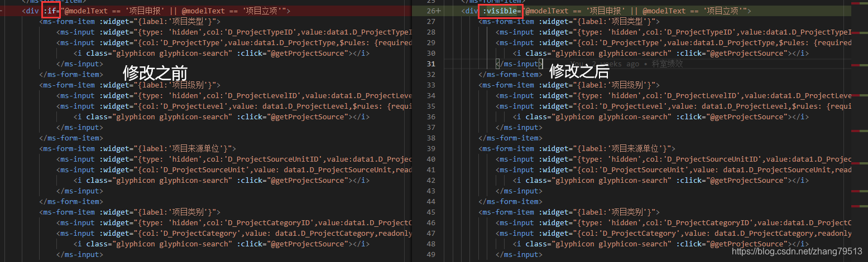Click '项目类型' label on line 27 of modified pane
The width and height of the screenshot is (868, 262).
point(627,21)
